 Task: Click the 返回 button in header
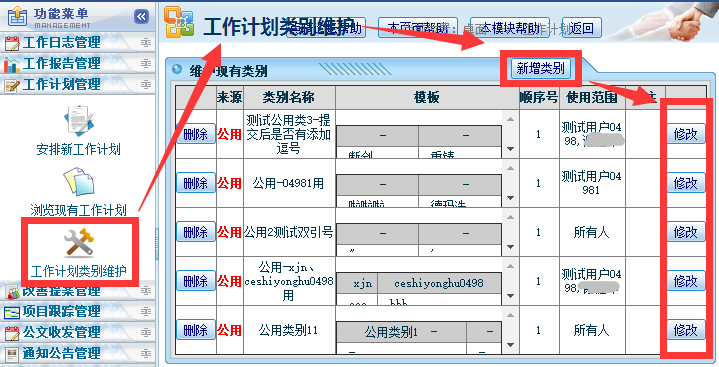tap(581, 28)
